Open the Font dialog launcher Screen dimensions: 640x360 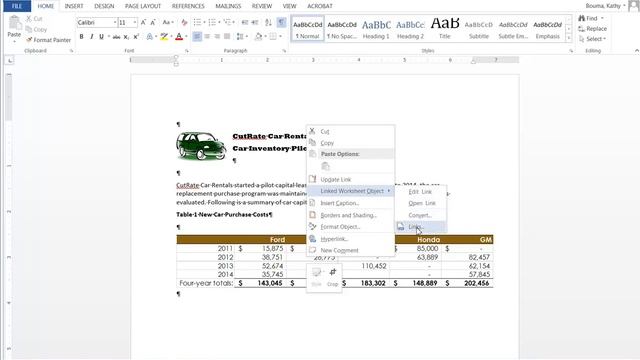coord(187,51)
